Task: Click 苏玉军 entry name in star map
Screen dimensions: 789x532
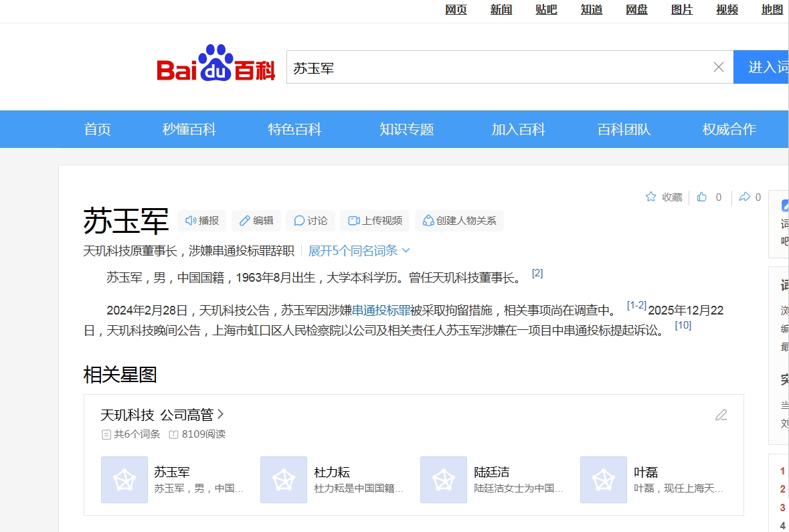Action: 171,472
